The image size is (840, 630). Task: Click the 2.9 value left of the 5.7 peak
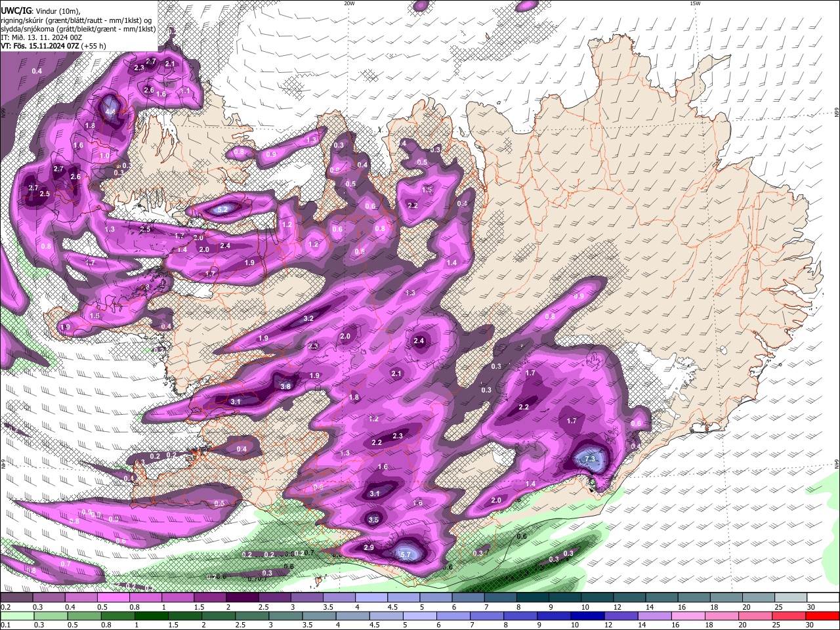[369, 548]
